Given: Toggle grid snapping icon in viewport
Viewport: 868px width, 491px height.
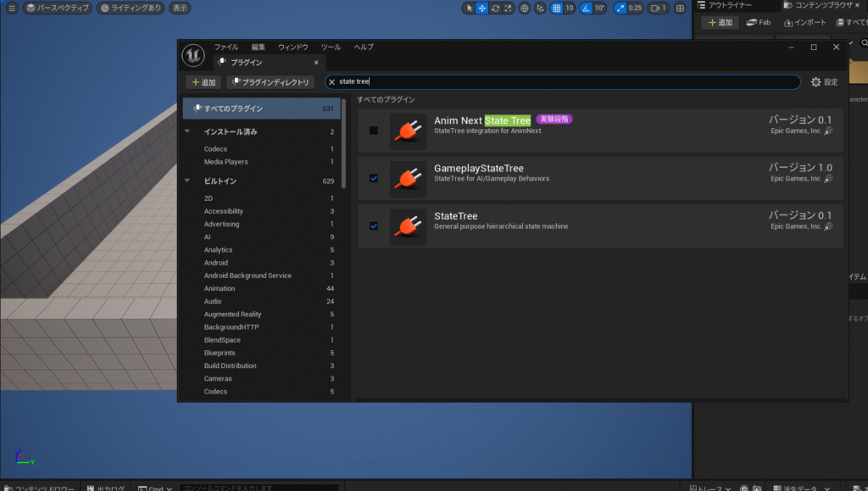Looking at the screenshot, I should tap(557, 8).
